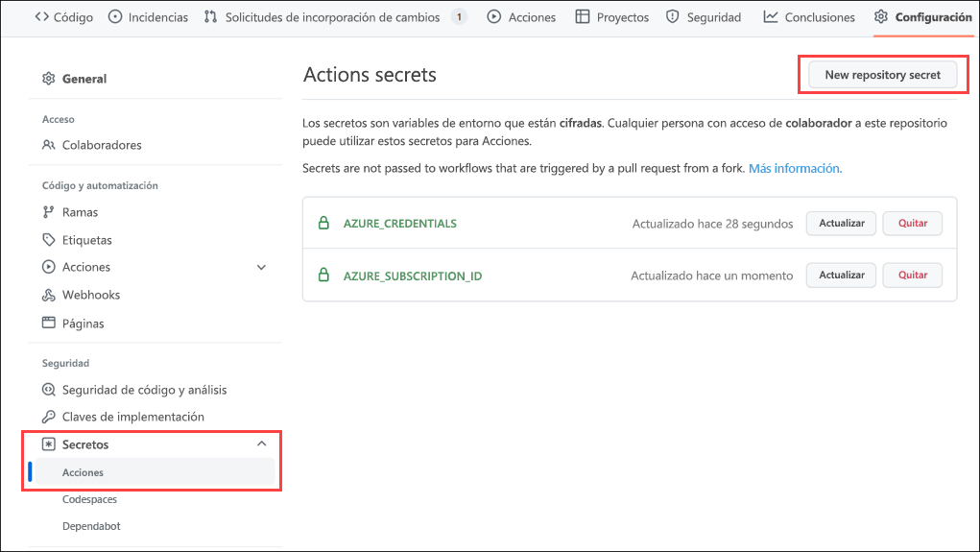This screenshot has height=552, width=980.
Task: Open the AZURE_SUBSCRIPTION_ID secret
Action: (413, 276)
